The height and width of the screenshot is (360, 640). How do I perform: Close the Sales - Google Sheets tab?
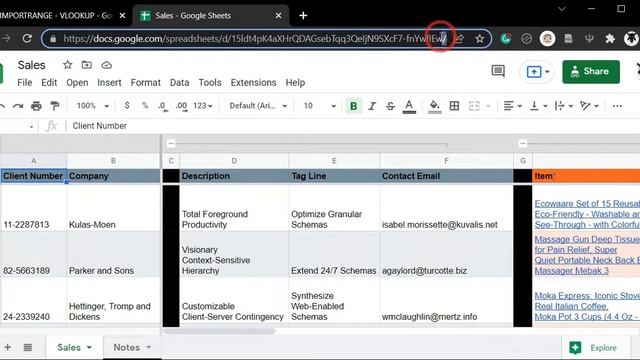click(278, 16)
